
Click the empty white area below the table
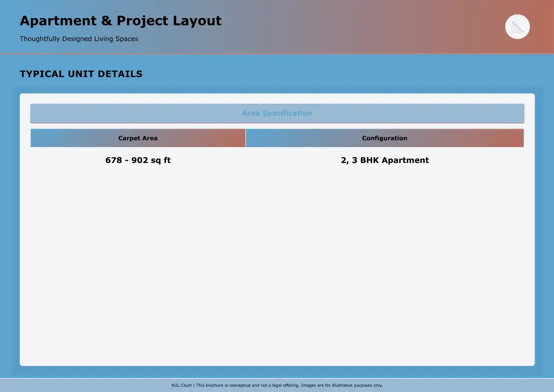(277, 263)
